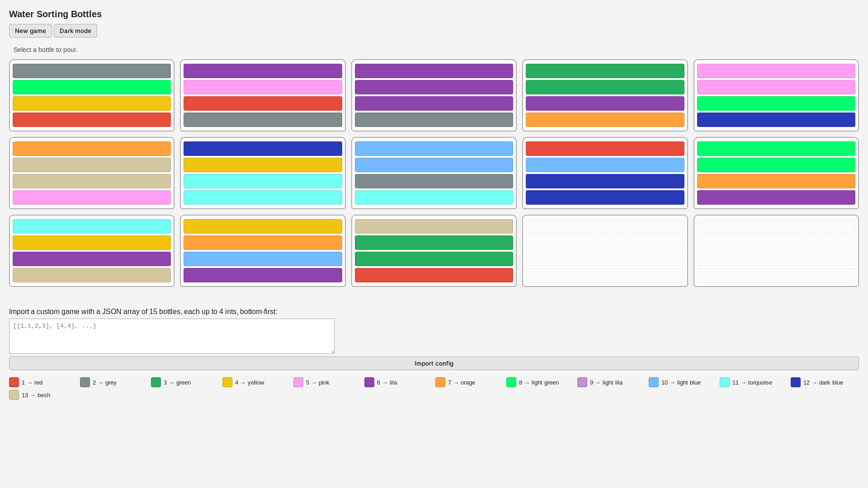Choose the bottle with two light green layers on top
The width and height of the screenshot is (868, 488).
pos(776,173)
